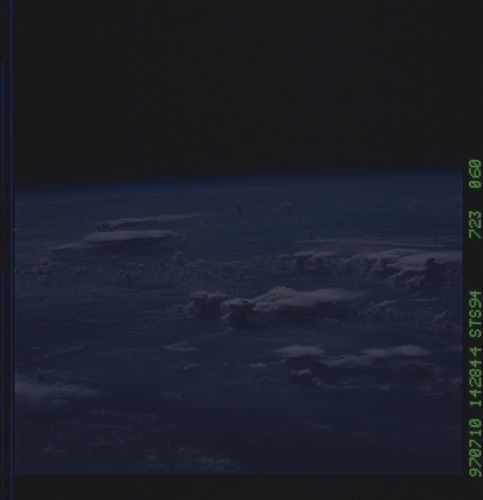This screenshot has width=483, height=500.
Task: Click the green date stamp "970710"
Action: click(475, 448)
